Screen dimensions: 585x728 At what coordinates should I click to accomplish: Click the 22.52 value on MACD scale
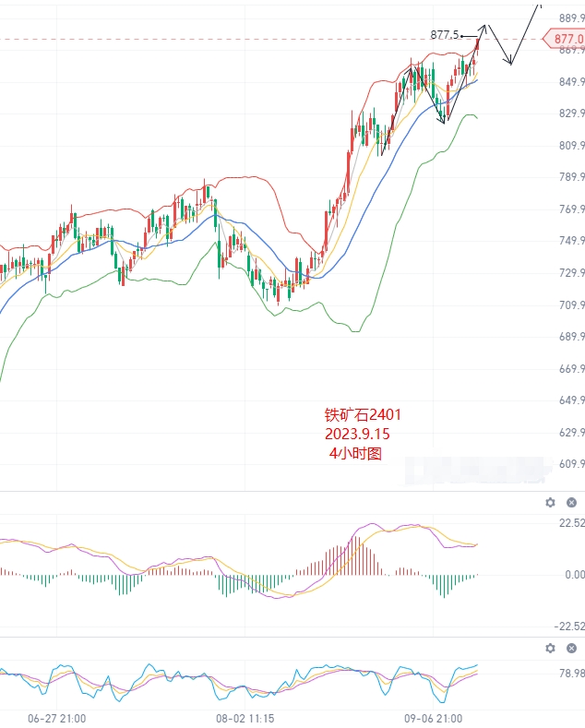click(571, 523)
